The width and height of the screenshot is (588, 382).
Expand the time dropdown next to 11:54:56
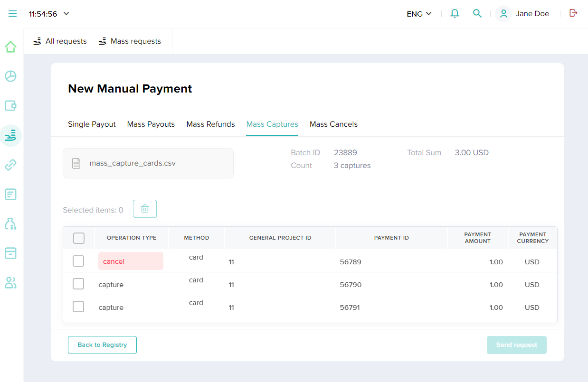coord(66,14)
